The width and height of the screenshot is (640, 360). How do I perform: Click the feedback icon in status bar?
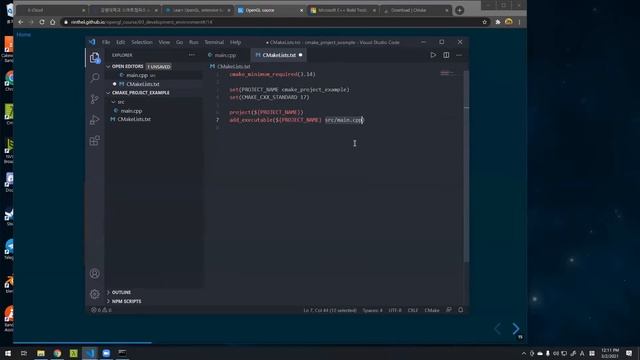click(449, 310)
